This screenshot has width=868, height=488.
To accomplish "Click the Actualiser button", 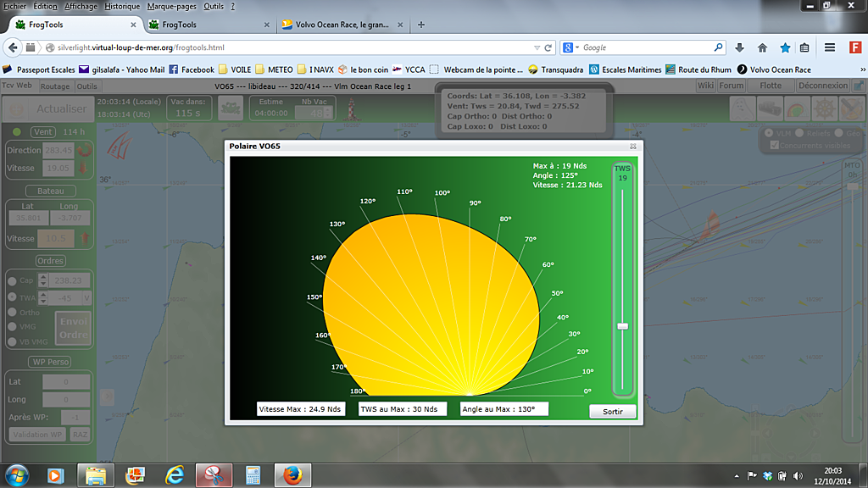I will [x=47, y=108].
